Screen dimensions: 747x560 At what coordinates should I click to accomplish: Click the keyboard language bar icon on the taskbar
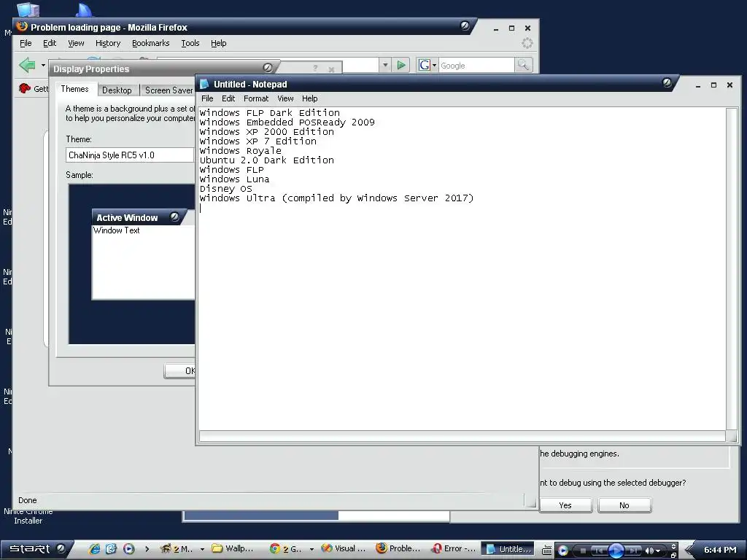[x=547, y=550]
